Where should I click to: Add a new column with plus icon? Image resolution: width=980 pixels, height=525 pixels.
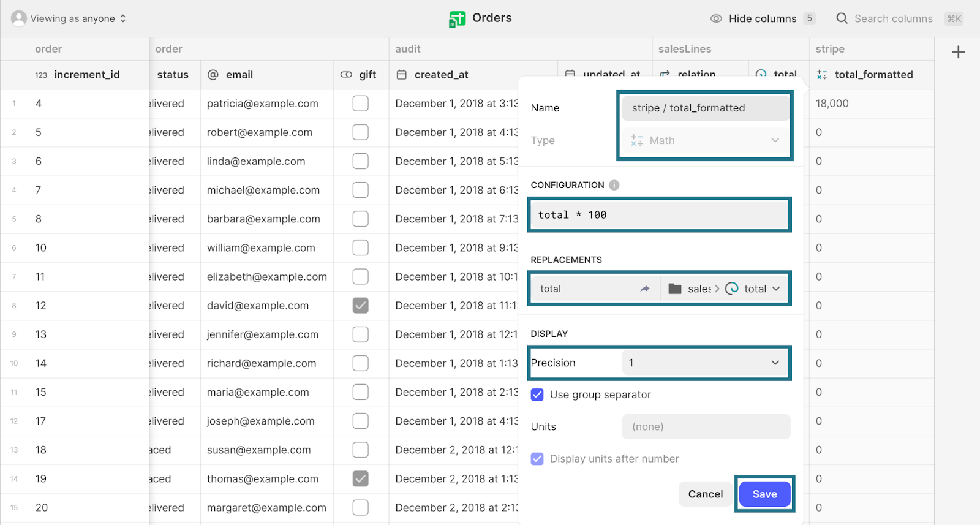tap(959, 52)
